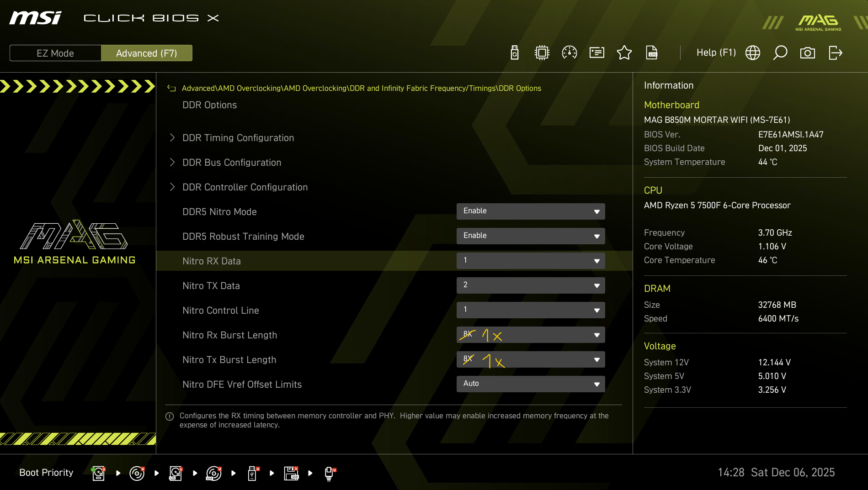Open the search magnifier icon
The image size is (868, 490).
click(x=780, y=53)
